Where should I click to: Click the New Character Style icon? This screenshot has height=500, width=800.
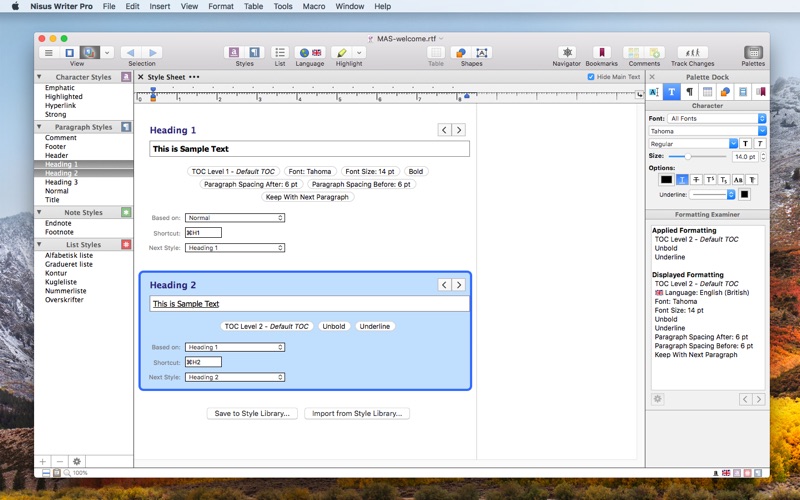[126, 77]
